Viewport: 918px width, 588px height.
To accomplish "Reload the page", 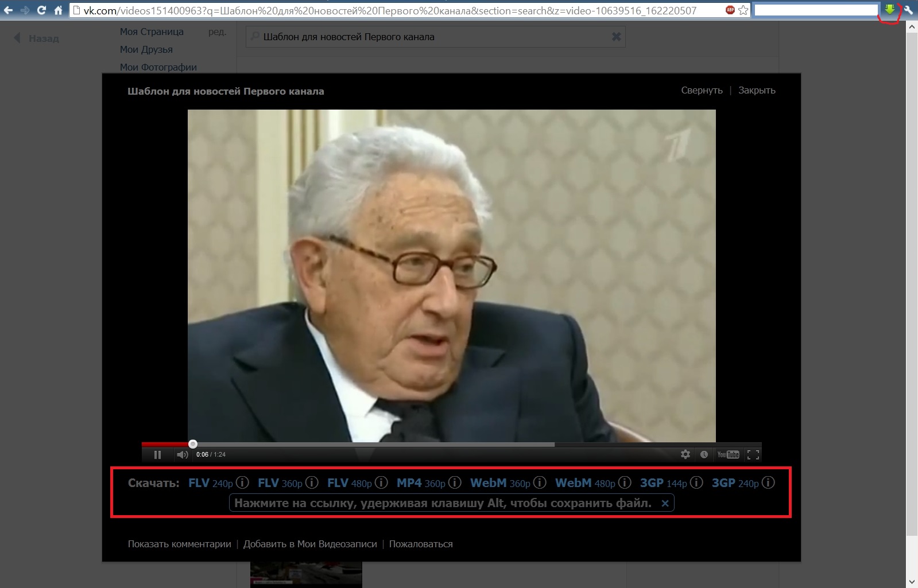I will coord(41,10).
